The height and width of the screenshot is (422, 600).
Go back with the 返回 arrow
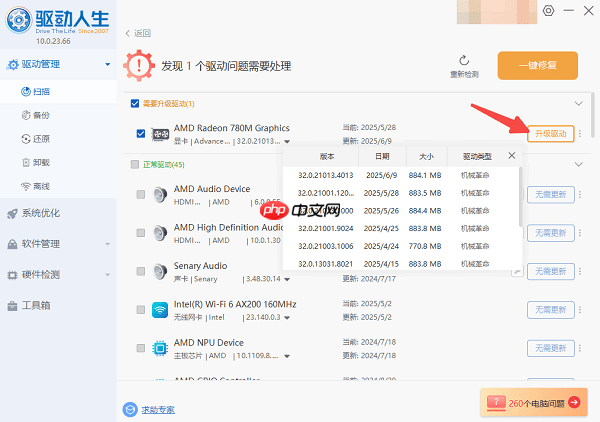point(128,33)
